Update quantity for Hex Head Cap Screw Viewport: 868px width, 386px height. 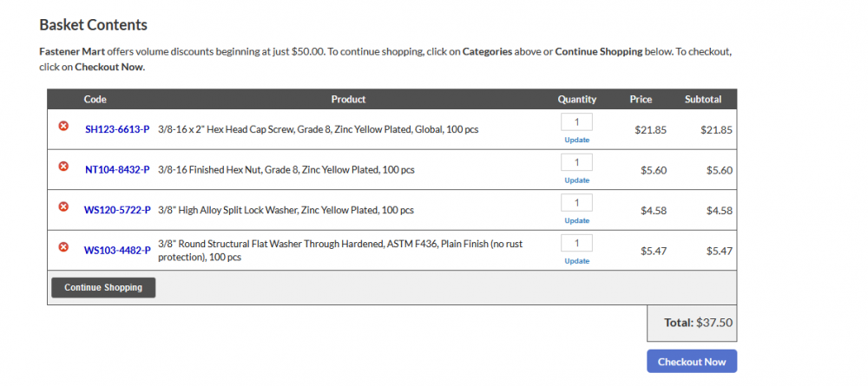pyautogui.click(x=576, y=140)
